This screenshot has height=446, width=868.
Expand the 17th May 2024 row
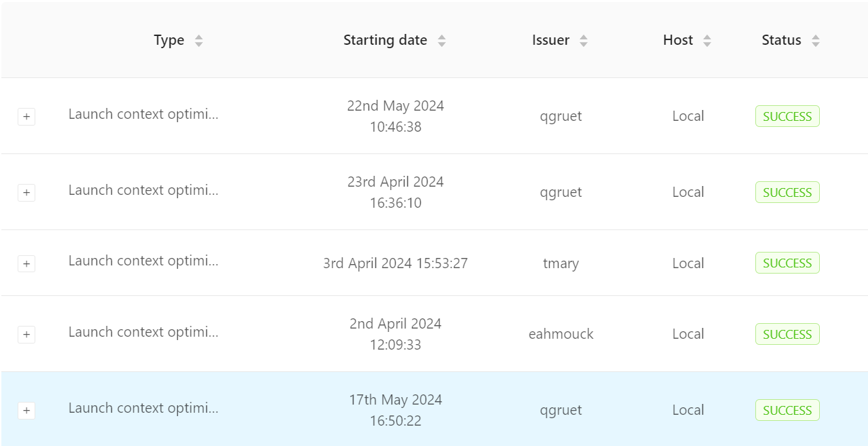[26, 410]
